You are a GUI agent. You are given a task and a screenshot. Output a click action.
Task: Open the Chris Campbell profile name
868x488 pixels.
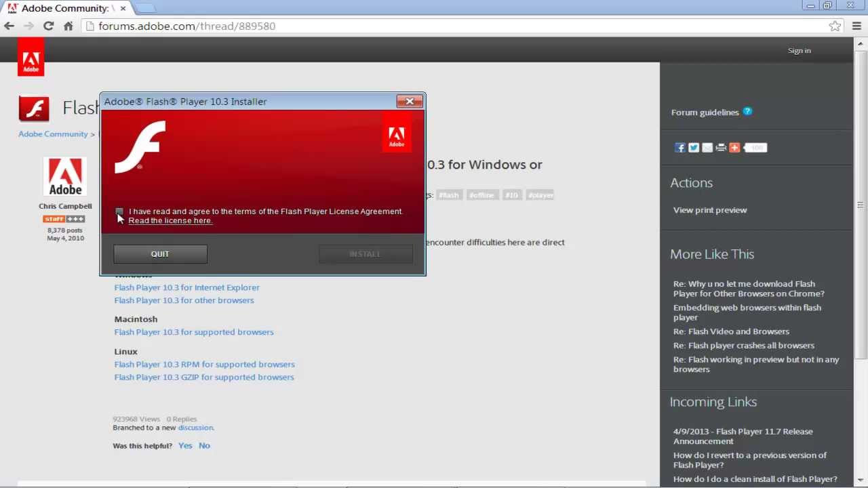point(65,206)
